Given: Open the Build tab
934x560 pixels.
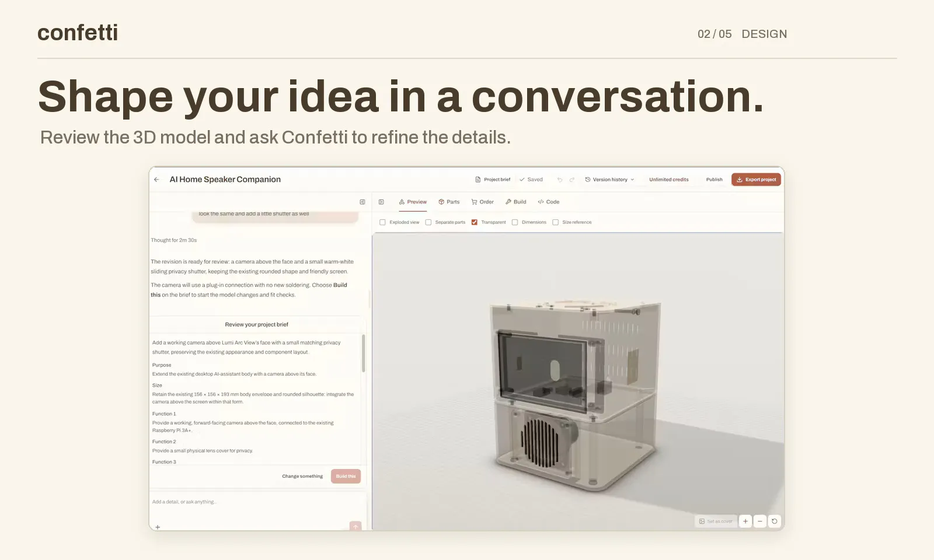Looking at the screenshot, I should (x=516, y=202).
